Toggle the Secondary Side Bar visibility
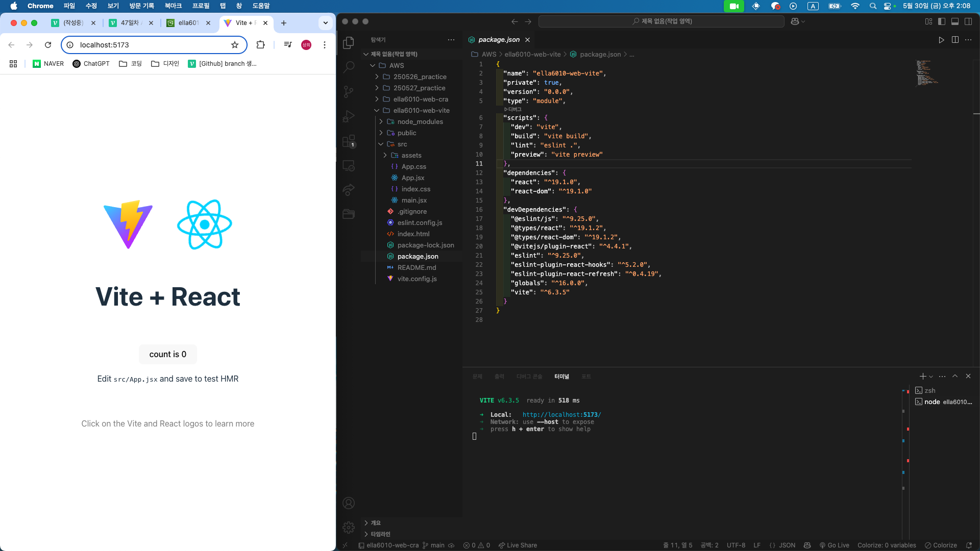The image size is (980, 551). coord(968,21)
